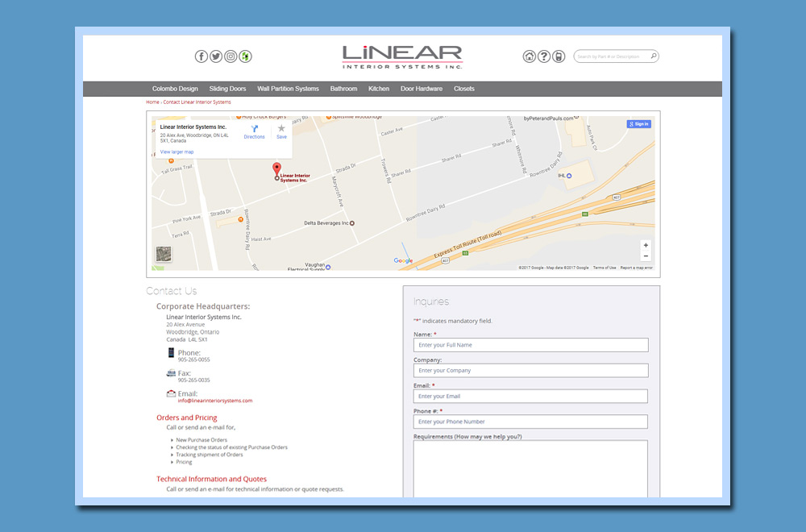Click the search magnifier icon
Viewport: 806px width, 532px height.
(x=654, y=56)
